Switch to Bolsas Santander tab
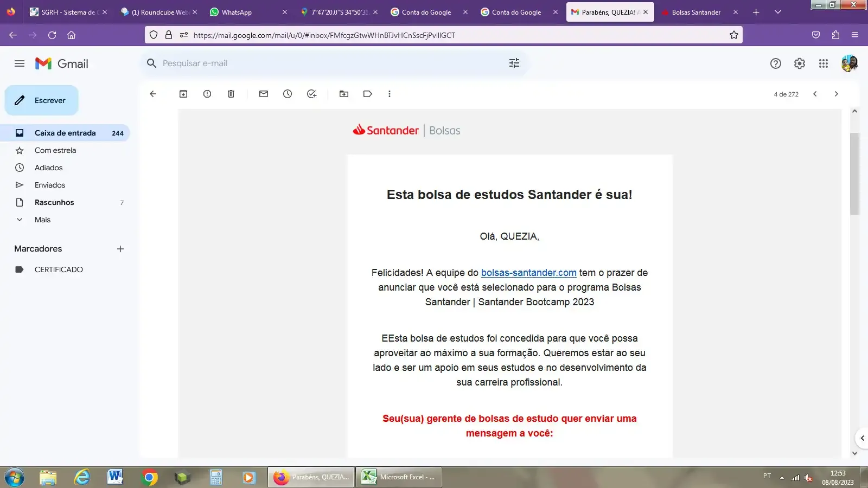Viewport: 868px width, 488px height. [x=700, y=12]
